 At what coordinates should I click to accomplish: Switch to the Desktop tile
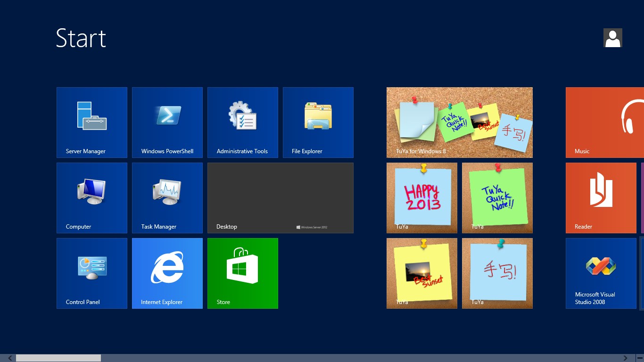281,198
